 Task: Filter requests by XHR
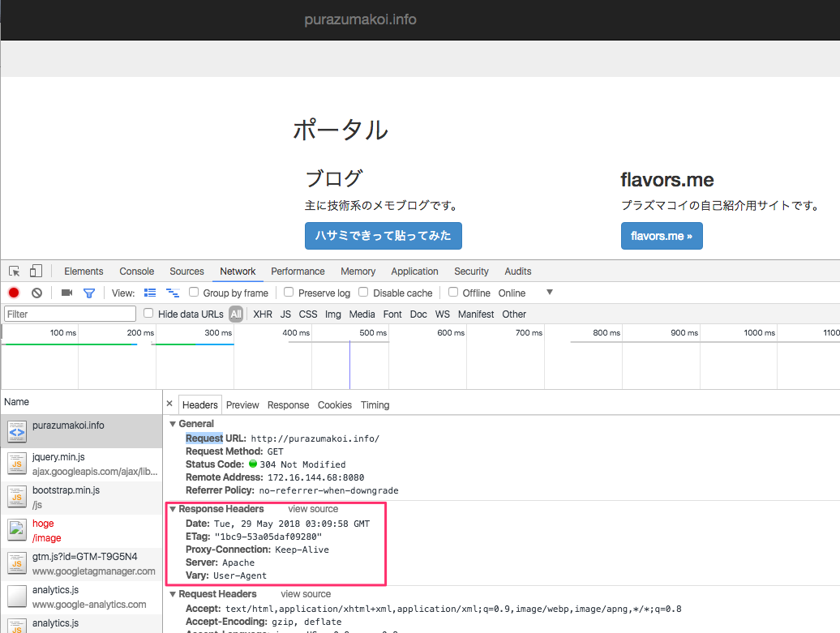pos(263,314)
